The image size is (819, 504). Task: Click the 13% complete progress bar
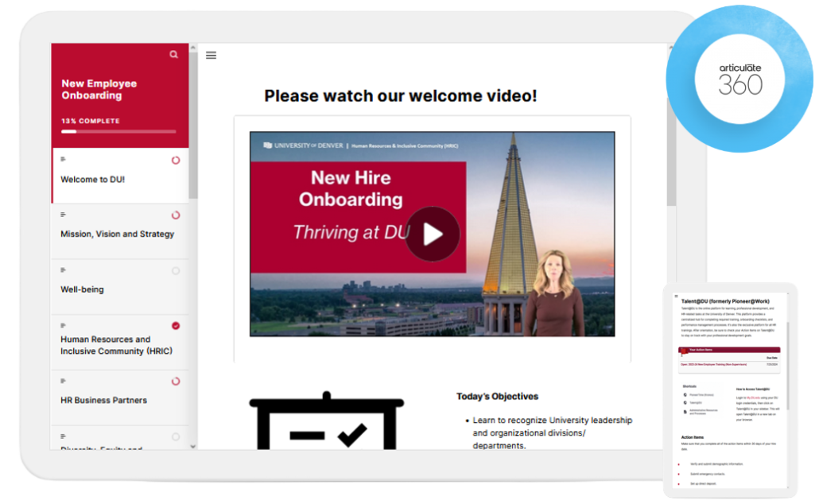(118, 132)
